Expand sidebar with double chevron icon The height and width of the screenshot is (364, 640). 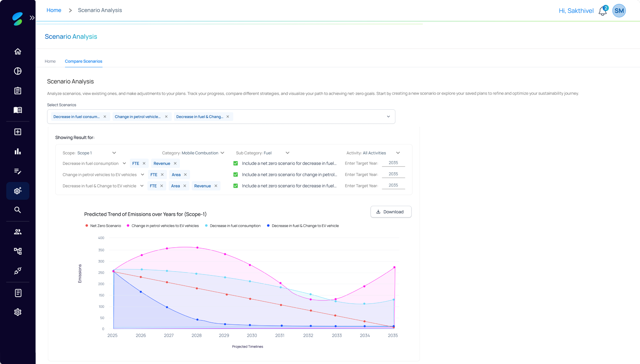tap(32, 18)
